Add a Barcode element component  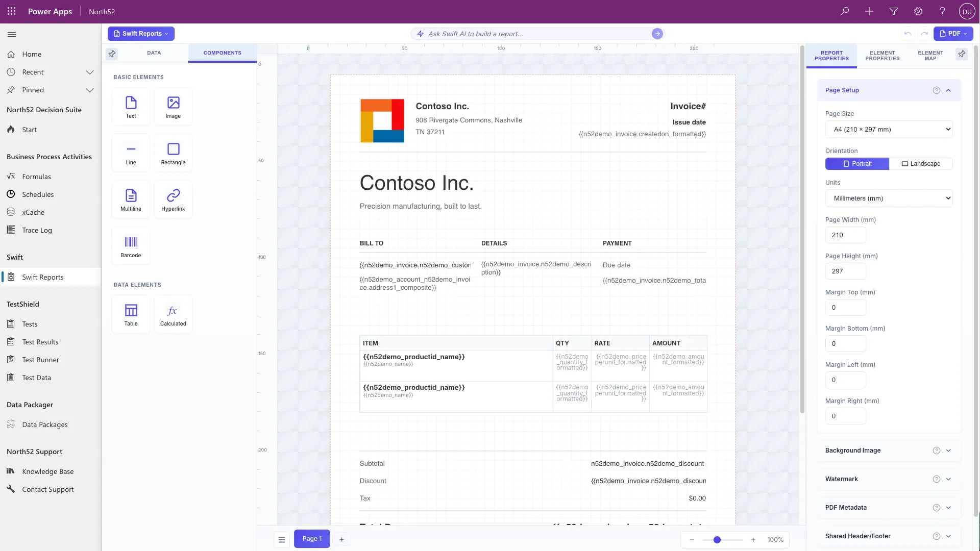131,246
